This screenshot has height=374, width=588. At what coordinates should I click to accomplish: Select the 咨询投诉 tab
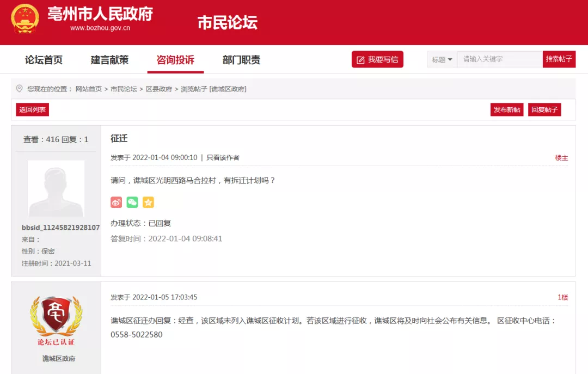(175, 60)
